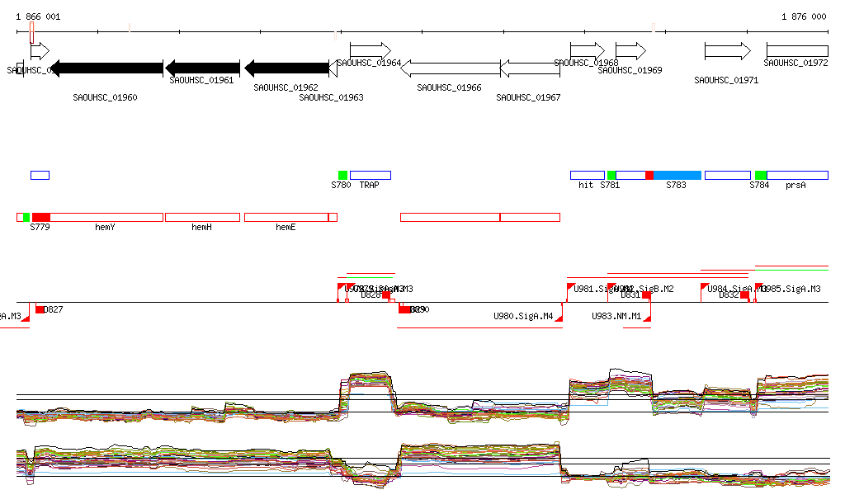Viewport: 845px width, 504px height.
Task: Click the S783 text label
Action: [x=677, y=185]
